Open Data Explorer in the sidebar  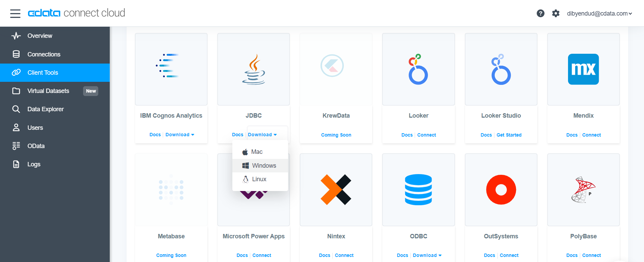coord(55,109)
